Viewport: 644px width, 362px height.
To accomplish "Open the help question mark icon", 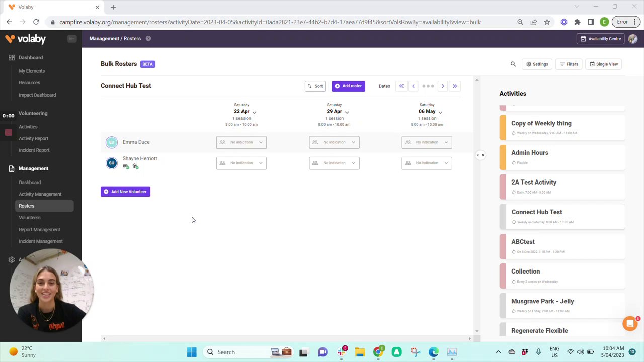I will tap(148, 38).
